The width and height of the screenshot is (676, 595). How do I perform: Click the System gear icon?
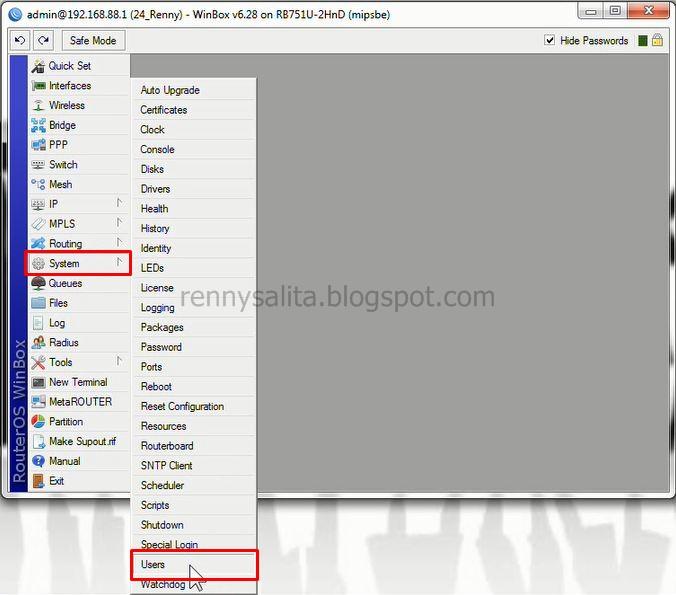38,263
